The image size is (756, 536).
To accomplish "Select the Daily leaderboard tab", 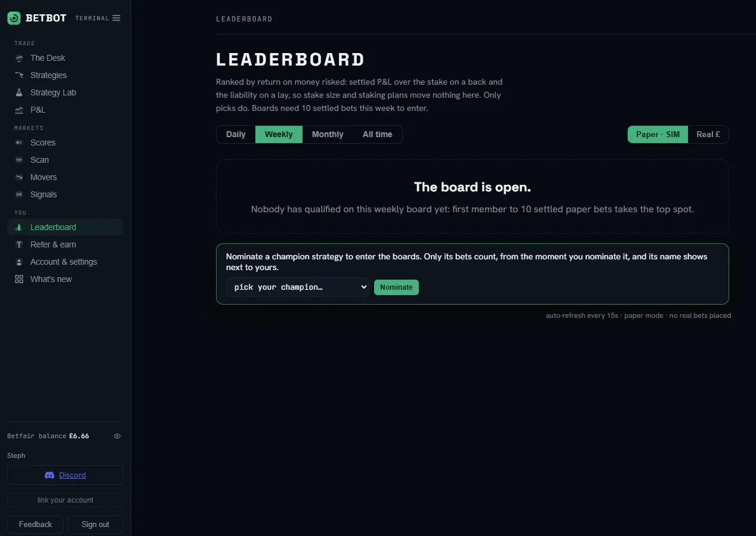I will click(x=236, y=134).
